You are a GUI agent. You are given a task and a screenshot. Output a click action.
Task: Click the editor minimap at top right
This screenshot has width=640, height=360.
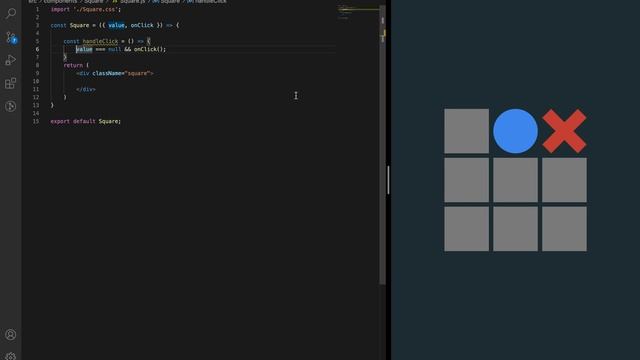pyautogui.click(x=358, y=12)
